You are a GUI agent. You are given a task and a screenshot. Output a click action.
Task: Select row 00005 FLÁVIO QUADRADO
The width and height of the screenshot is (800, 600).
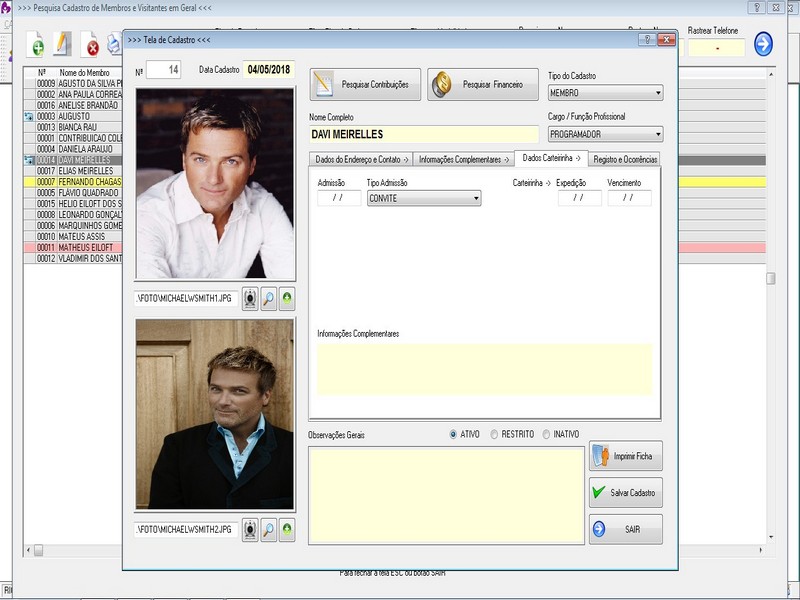tap(73, 193)
